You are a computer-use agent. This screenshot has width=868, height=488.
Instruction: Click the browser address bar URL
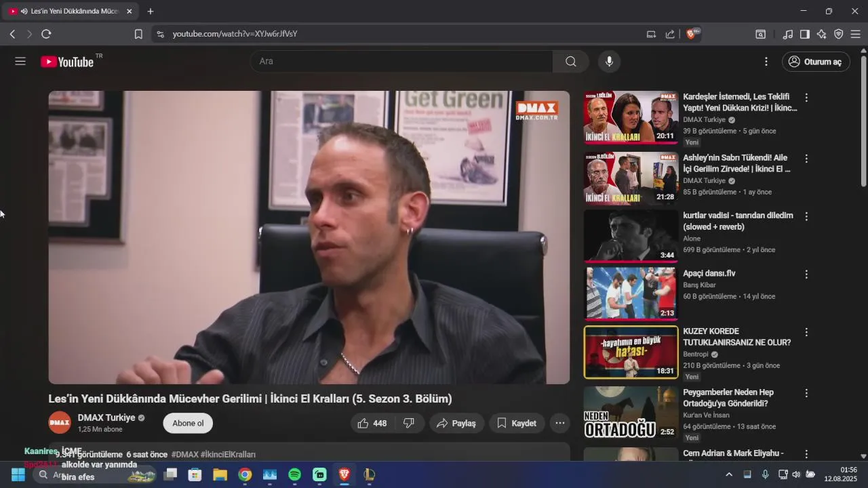pos(235,34)
